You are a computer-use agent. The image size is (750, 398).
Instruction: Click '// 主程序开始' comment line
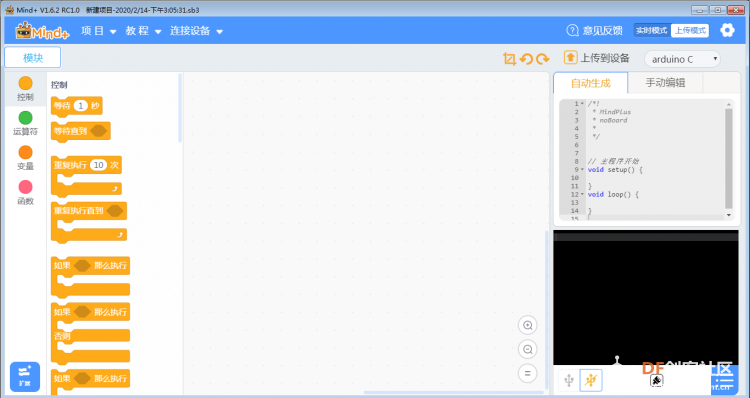tap(613, 162)
